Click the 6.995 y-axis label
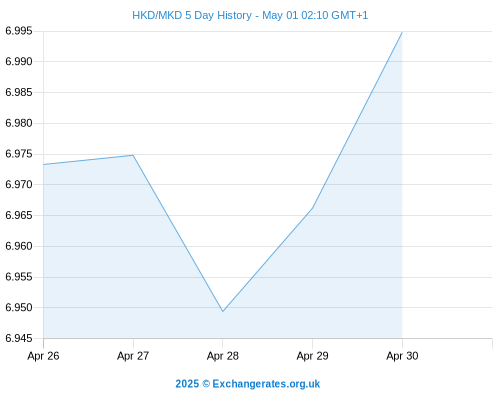Image resolution: width=495 pixels, height=400 pixels. (x=19, y=31)
